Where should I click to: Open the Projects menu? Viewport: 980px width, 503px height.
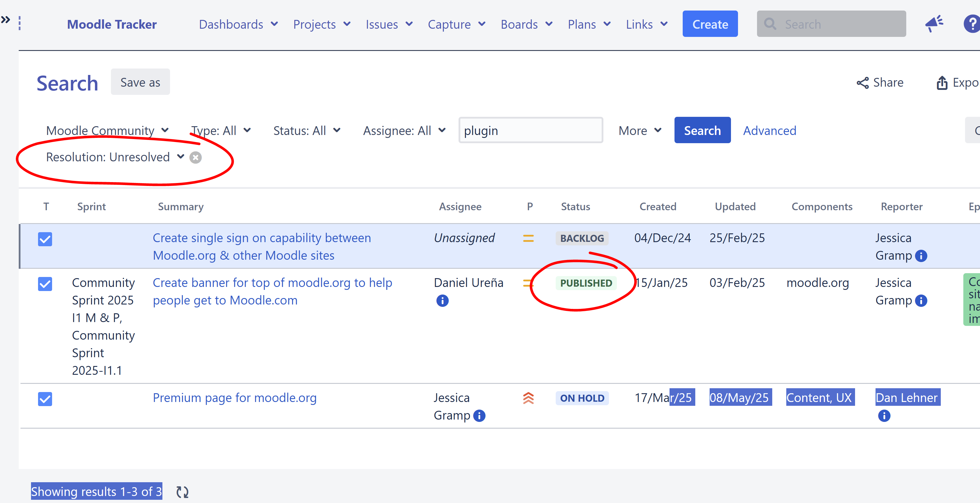(322, 24)
